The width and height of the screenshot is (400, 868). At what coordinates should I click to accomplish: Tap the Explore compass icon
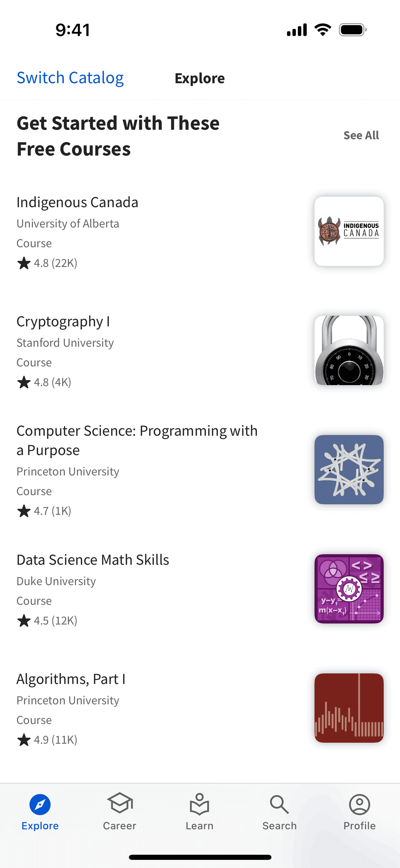coord(40,804)
